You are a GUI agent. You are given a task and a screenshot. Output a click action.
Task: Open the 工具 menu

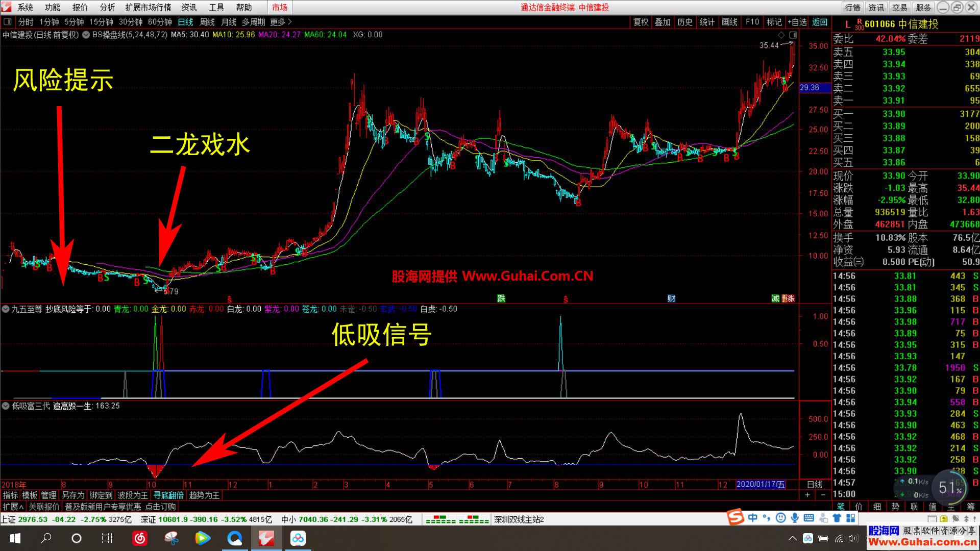216,7
